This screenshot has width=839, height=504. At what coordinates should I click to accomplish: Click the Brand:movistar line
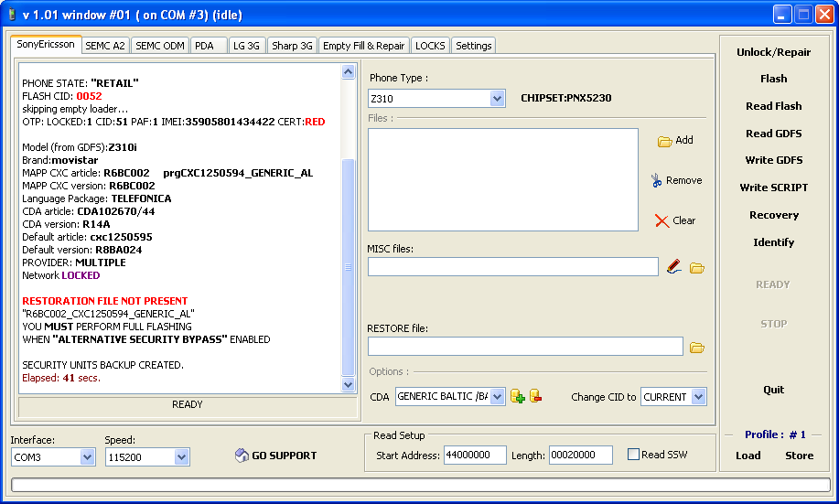(x=60, y=160)
